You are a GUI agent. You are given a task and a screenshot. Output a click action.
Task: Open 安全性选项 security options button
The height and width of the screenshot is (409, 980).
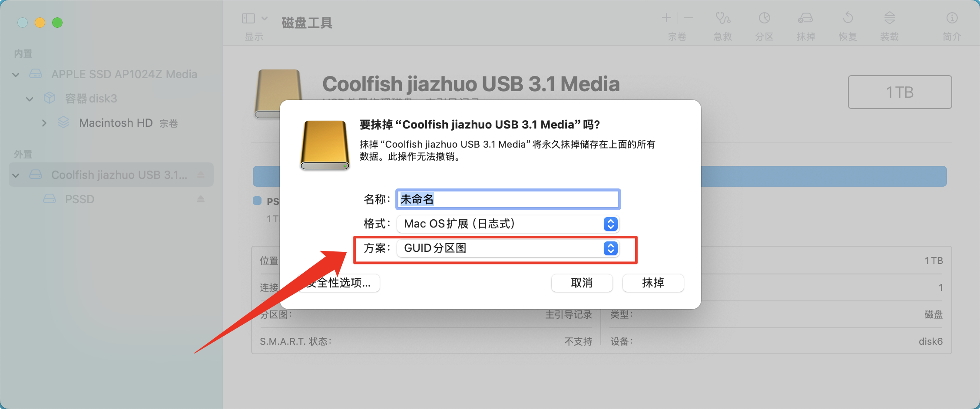(338, 283)
